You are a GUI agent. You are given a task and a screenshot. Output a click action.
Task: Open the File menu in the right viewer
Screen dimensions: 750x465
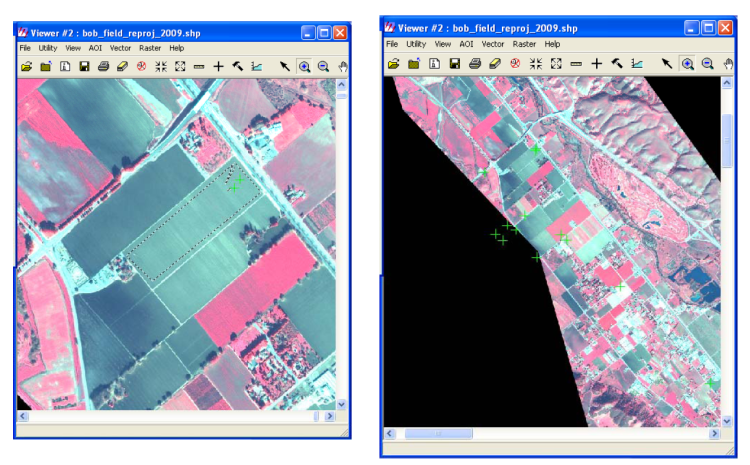pyautogui.click(x=392, y=44)
